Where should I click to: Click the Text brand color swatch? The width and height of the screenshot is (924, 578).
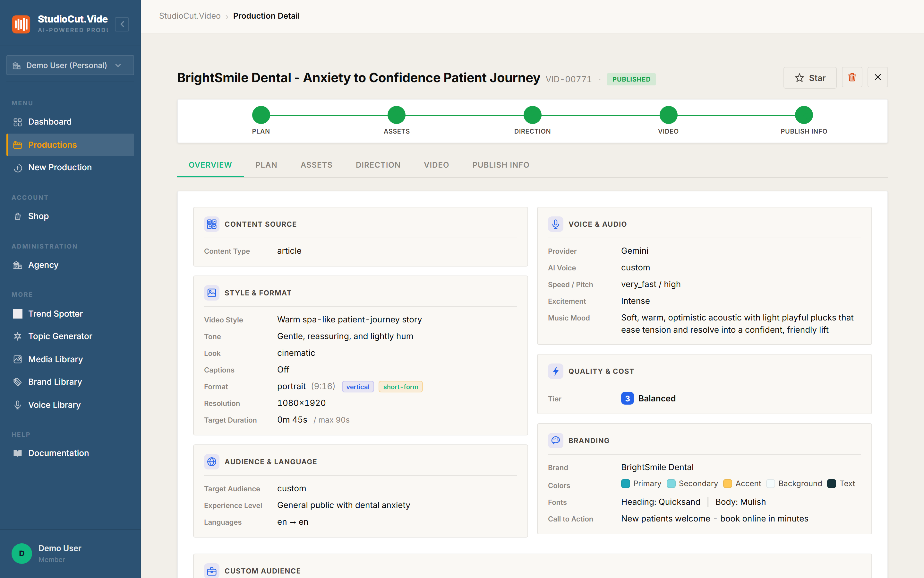tap(832, 484)
